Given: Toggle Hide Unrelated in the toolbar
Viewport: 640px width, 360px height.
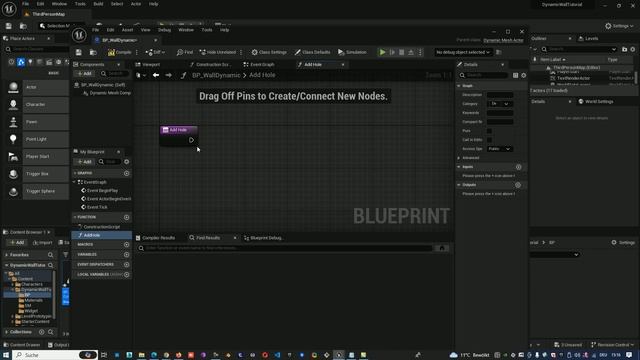Looking at the screenshot, I should click(218, 52).
